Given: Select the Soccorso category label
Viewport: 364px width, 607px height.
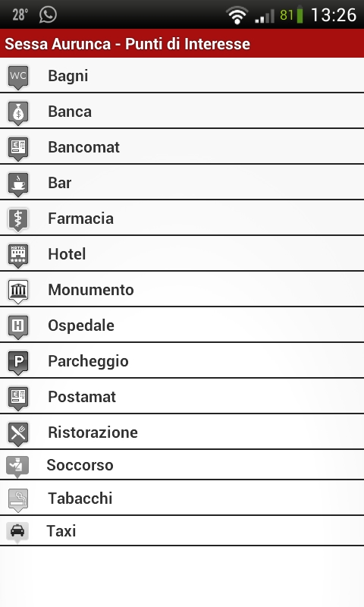Looking at the screenshot, I should point(80,465).
